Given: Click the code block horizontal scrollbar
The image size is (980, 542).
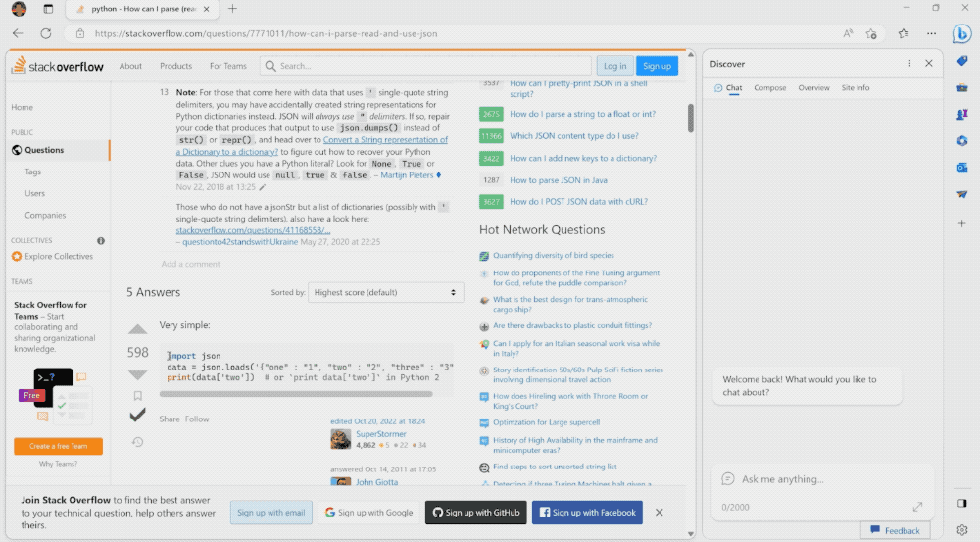Looking at the screenshot, I should tap(296, 394).
